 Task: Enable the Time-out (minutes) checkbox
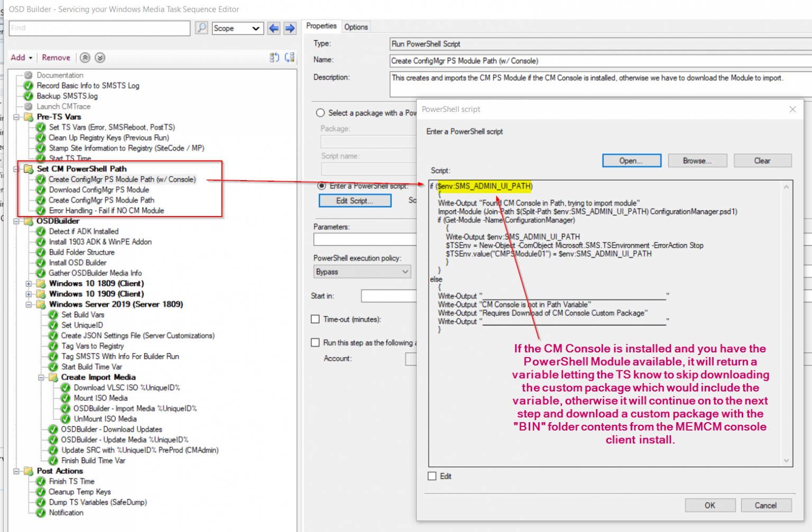(x=315, y=319)
